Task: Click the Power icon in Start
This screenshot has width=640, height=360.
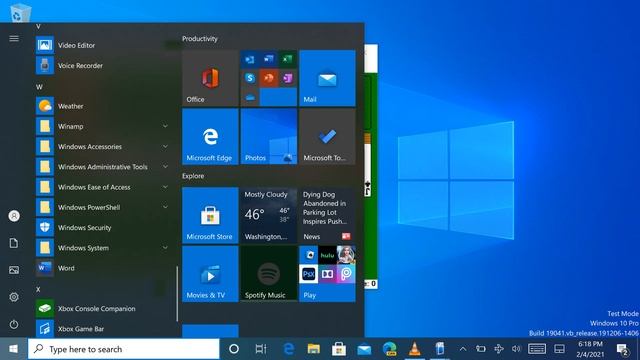Action: [x=14, y=324]
